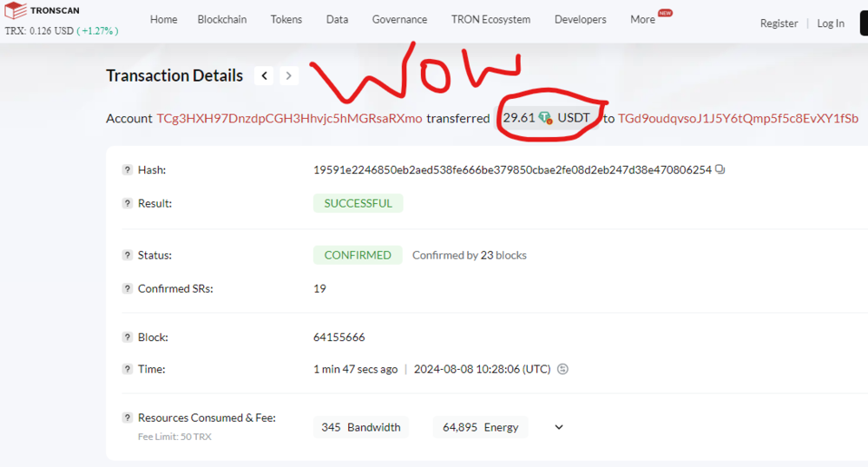868x467 pixels.
Task: Click help icon beside Status
Action: [x=128, y=255]
